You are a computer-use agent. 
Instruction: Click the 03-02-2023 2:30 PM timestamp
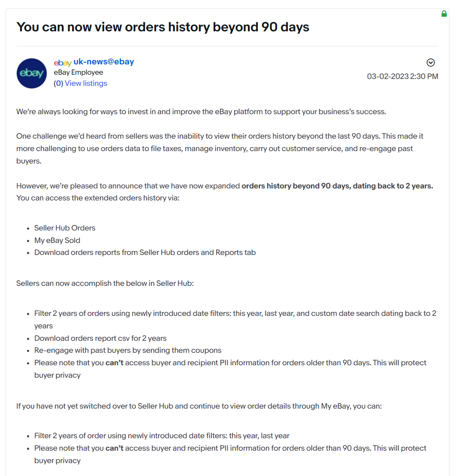[402, 76]
